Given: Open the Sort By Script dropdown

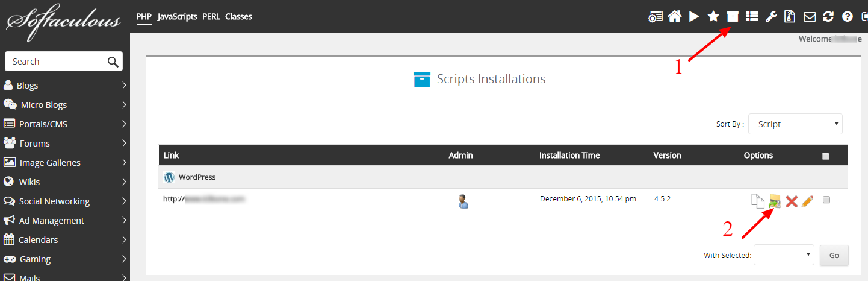Looking at the screenshot, I should coord(795,124).
